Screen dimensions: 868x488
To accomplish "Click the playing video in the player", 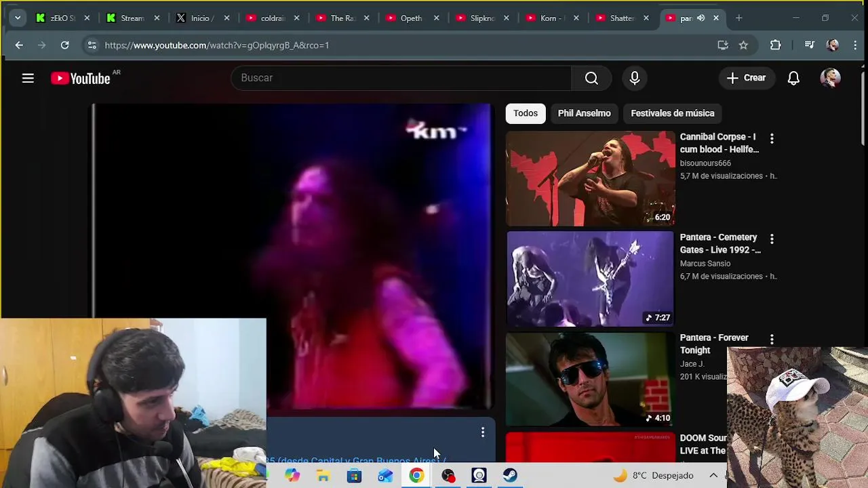I will 292,256.
